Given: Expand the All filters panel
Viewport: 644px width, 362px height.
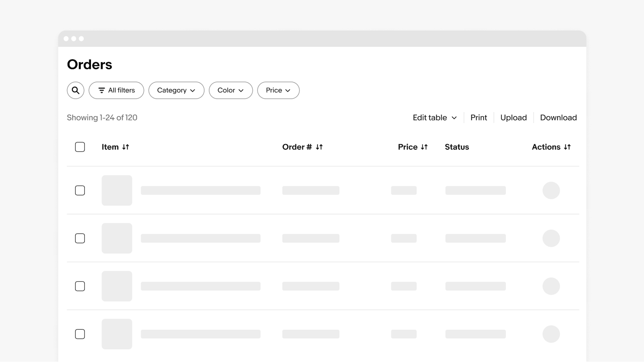Looking at the screenshot, I should pyautogui.click(x=117, y=90).
